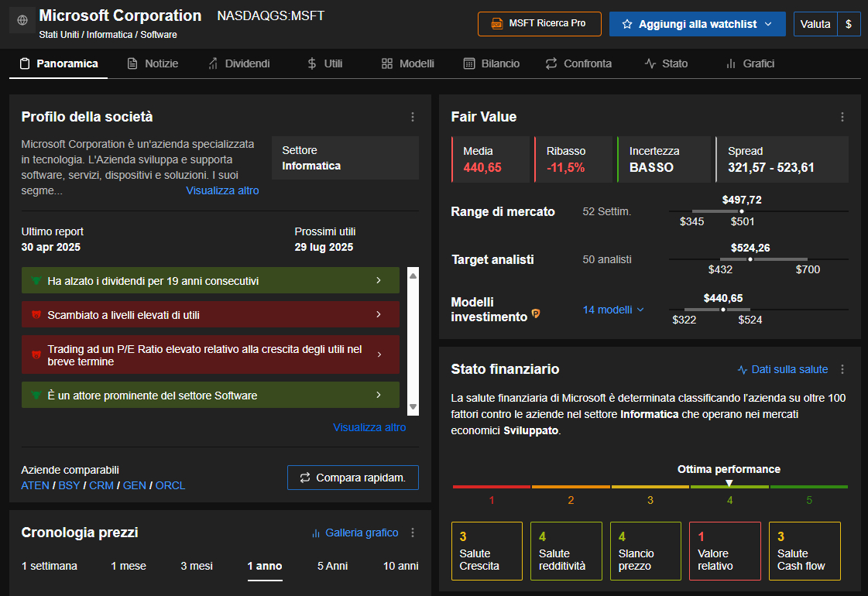Click the Compara rapidam. button
Viewport: 868px width, 596px height.
point(352,478)
